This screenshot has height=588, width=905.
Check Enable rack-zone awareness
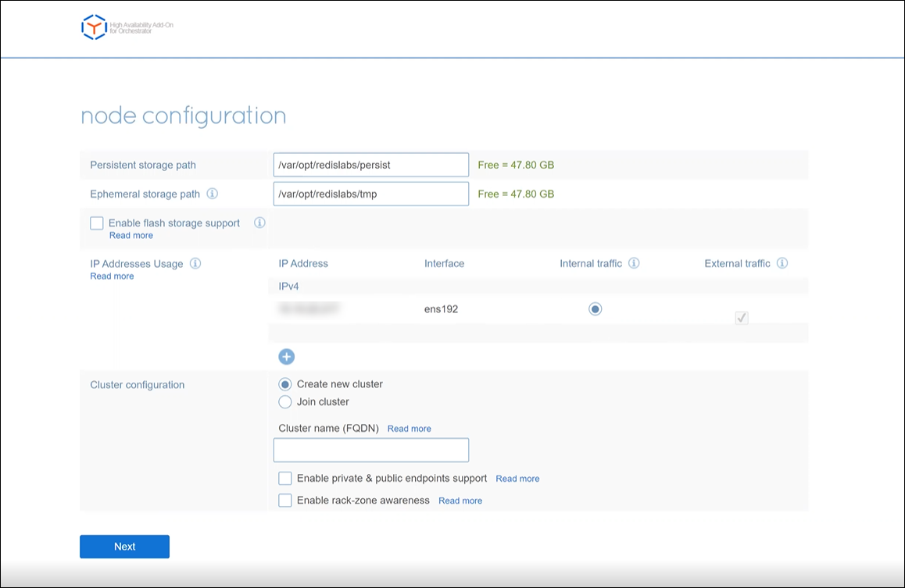tap(285, 500)
